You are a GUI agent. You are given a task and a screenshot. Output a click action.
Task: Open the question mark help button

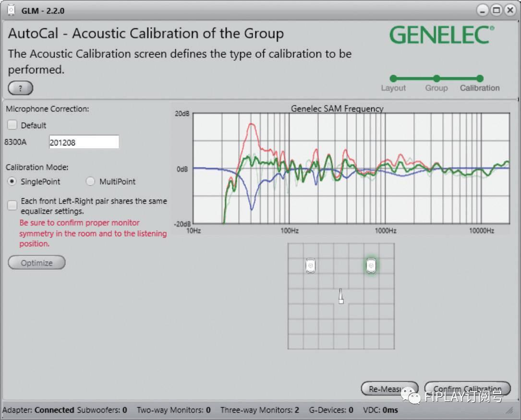21,88
